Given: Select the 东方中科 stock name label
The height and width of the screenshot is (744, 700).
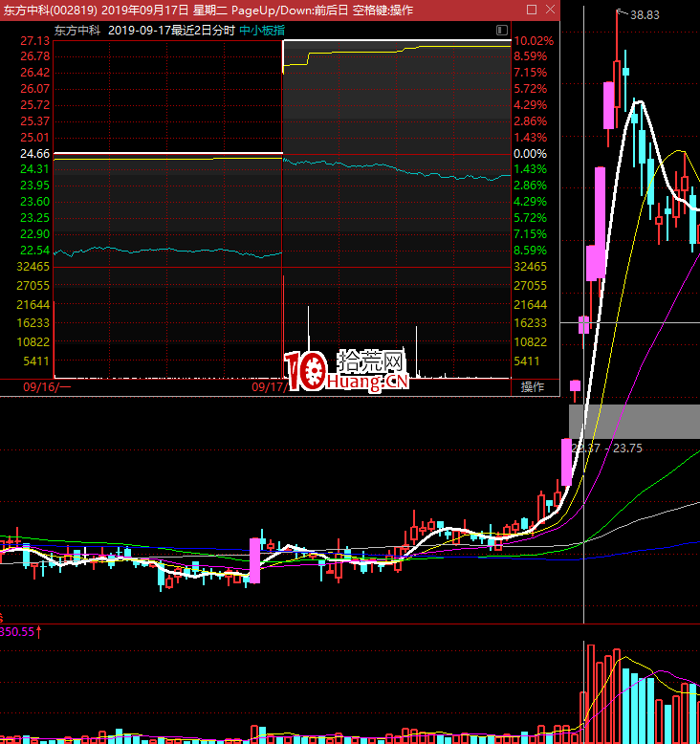Looking at the screenshot, I should coord(77,31).
